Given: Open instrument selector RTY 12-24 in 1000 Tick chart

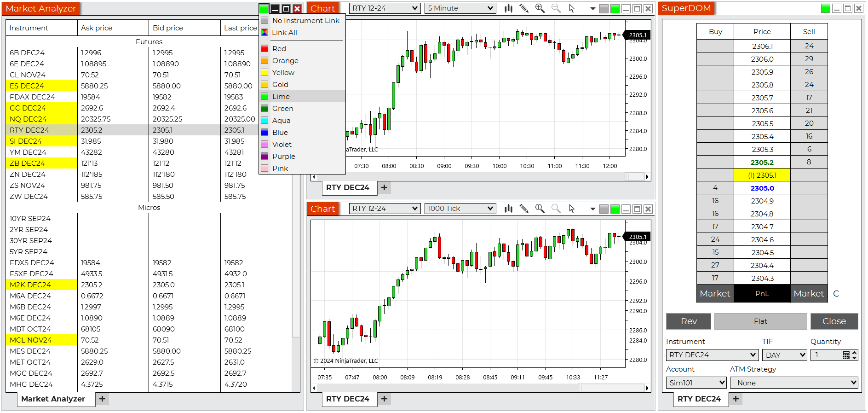Looking at the screenshot, I should click(x=385, y=209).
